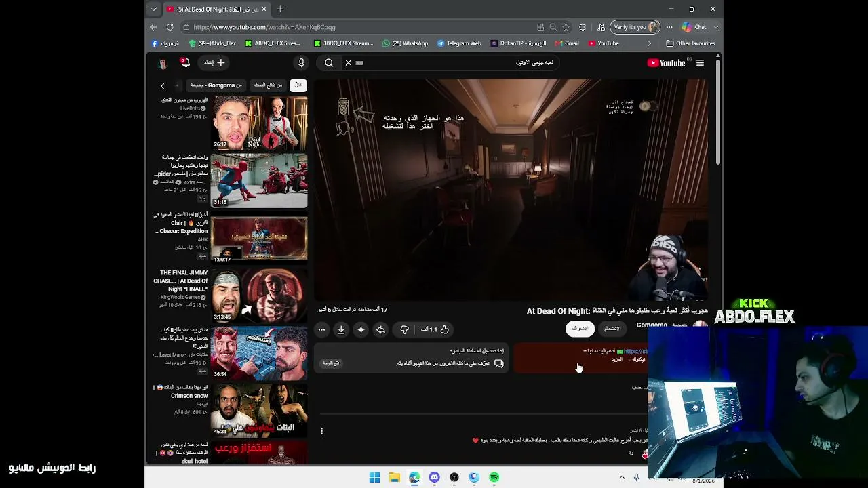
Task: Open File Explorer from the taskbar
Action: tap(395, 477)
